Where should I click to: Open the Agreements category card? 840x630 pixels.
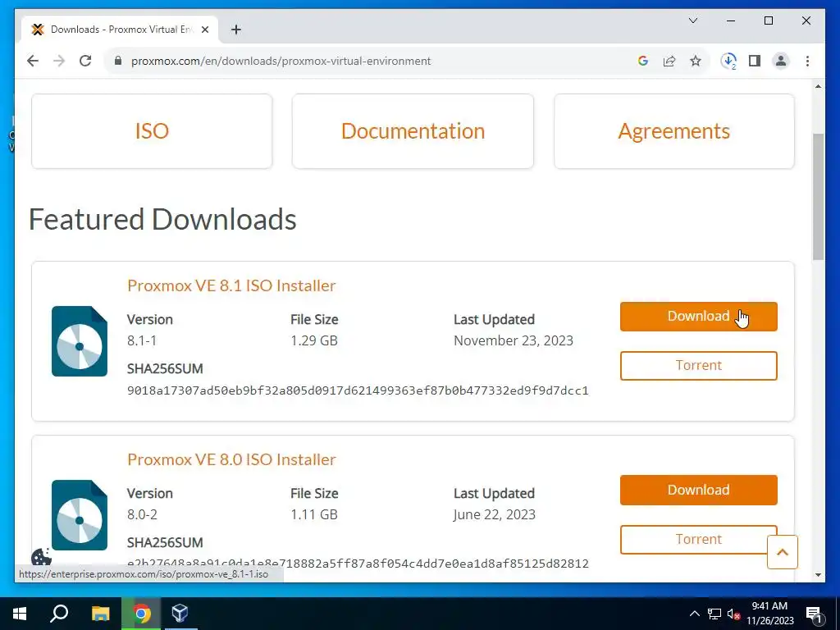674,131
